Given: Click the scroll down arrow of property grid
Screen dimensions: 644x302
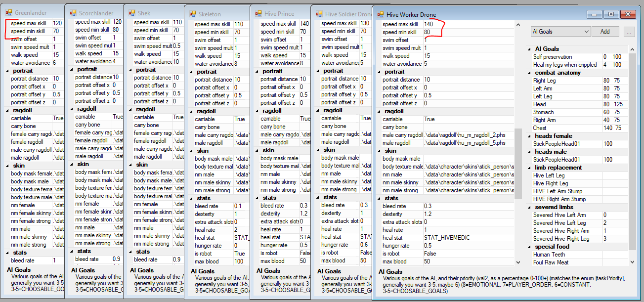Looking at the screenshot, I should (x=518, y=262).
